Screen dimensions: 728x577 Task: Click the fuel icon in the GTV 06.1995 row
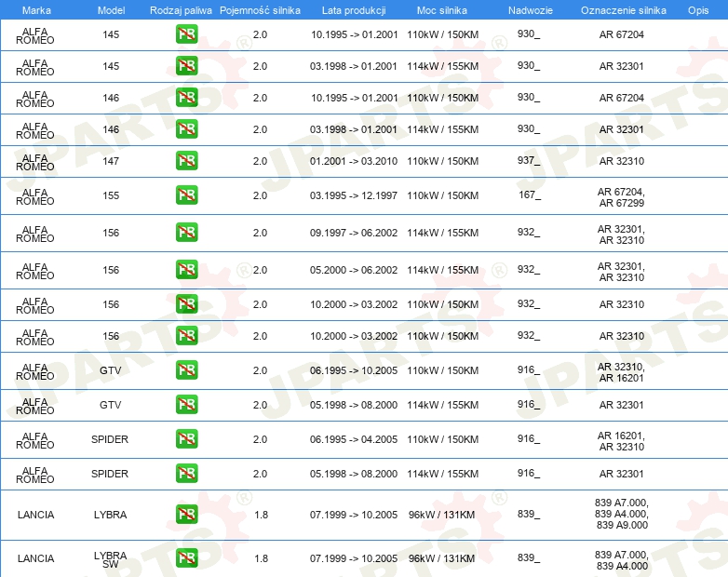pyautogui.click(x=186, y=370)
